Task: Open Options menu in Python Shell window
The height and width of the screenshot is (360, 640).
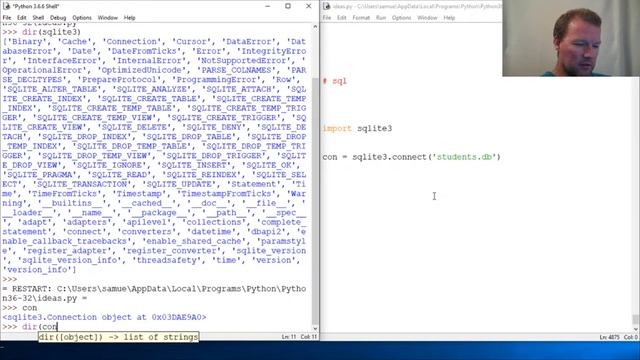Action: [x=82, y=18]
